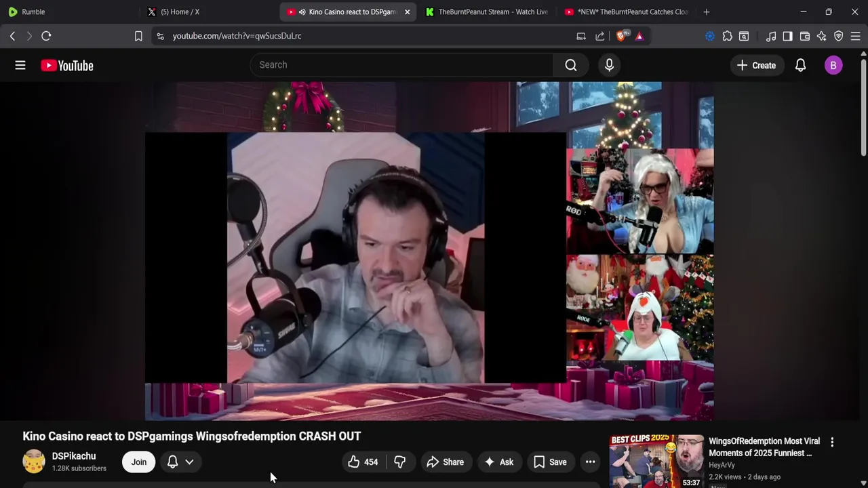Screen dimensions: 868x488
Task: Click the 1.28K subscribers text
Action: 79,468
